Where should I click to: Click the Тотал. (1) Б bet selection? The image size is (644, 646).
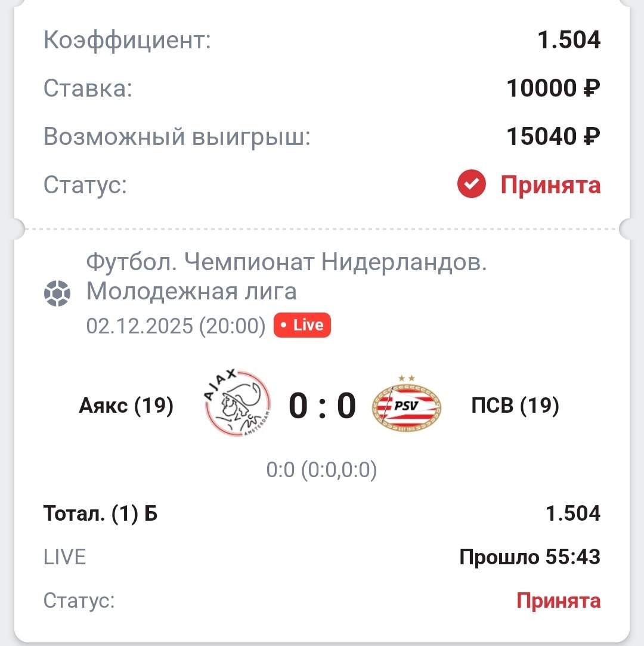point(100,514)
